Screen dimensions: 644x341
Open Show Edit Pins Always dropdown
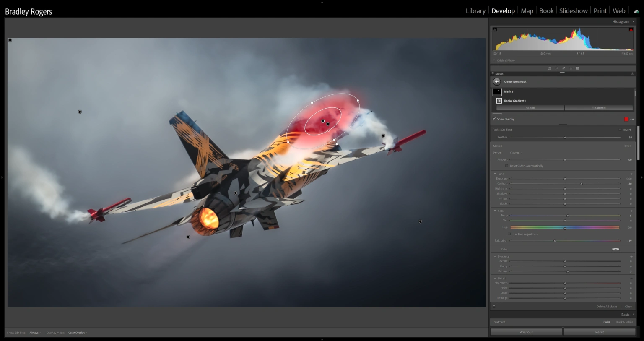[x=35, y=333]
